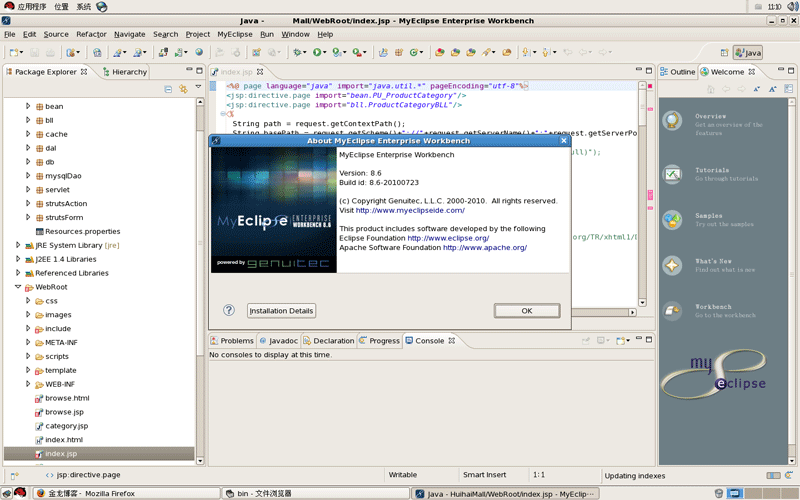Viewport: 800px width, 500px height.
Task: Click the New Java Package toolbar icon
Action: [x=399, y=52]
